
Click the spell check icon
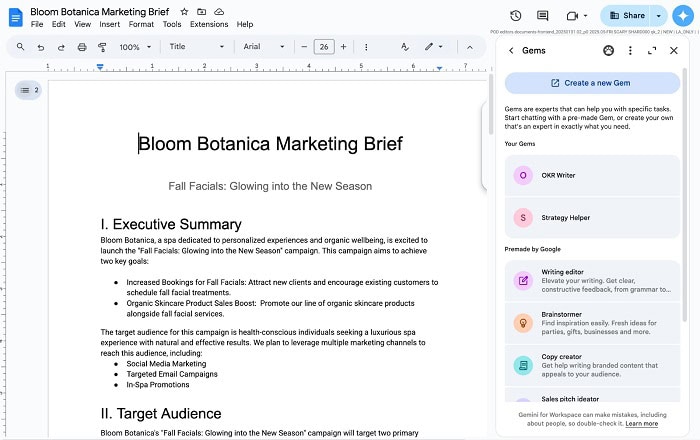coord(404,47)
